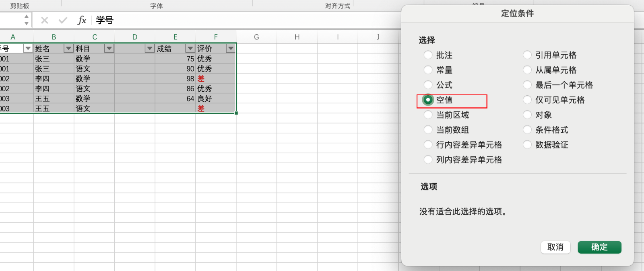This screenshot has height=271, width=644.
Task: Select column G header
Action: [x=256, y=37]
